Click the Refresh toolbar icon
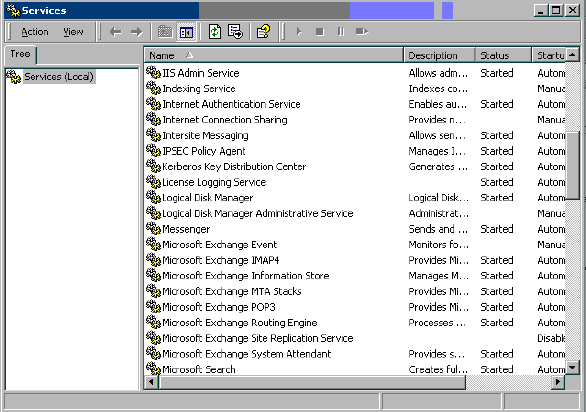This screenshot has height=412, width=586. pyautogui.click(x=215, y=32)
